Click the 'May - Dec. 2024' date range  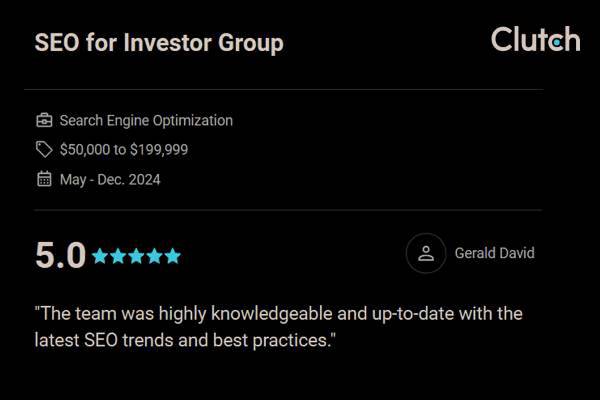tap(110, 180)
